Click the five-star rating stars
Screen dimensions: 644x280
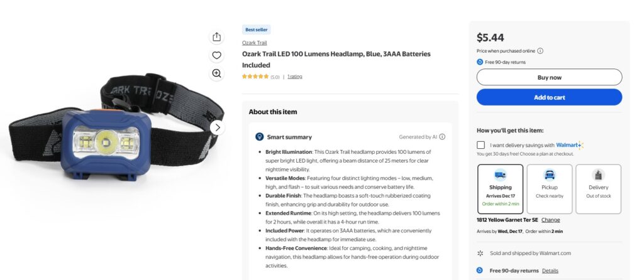(x=255, y=77)
